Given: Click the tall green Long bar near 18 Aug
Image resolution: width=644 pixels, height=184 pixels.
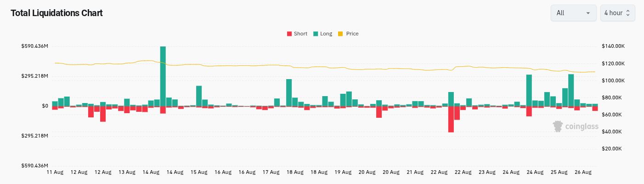Looking at the screenshot, I should [x=289, y=93].
